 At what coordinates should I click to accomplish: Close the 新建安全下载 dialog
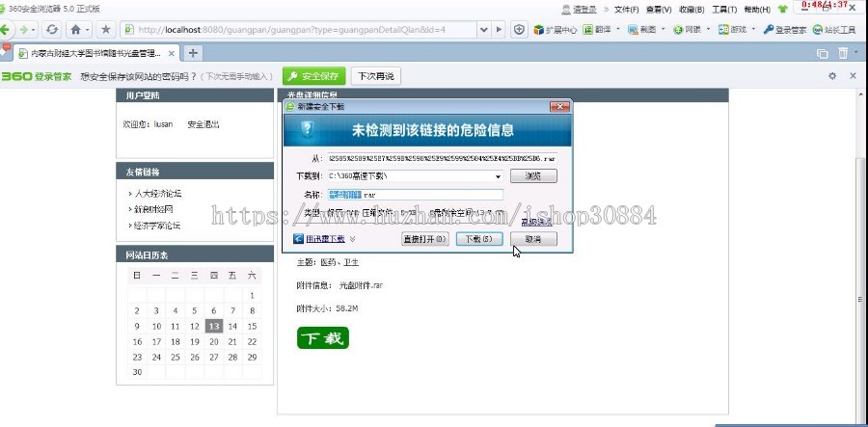pos(559,106)
